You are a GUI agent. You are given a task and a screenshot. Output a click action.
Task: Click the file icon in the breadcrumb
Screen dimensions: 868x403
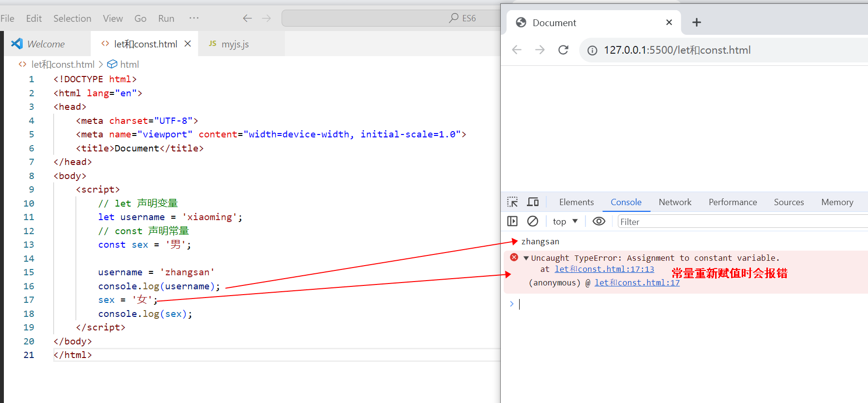tap(22, 64)
